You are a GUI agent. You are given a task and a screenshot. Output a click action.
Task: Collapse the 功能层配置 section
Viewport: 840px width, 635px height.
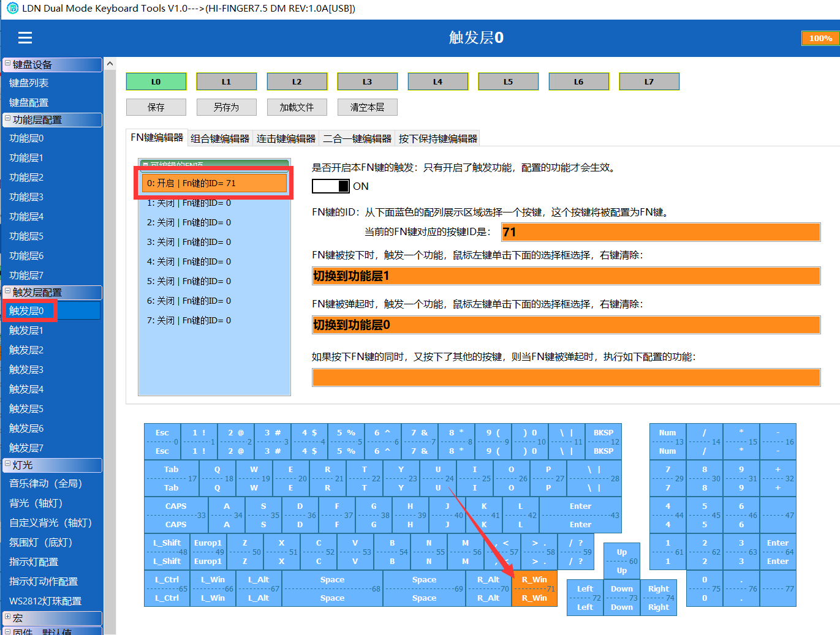tap(7, 119)
